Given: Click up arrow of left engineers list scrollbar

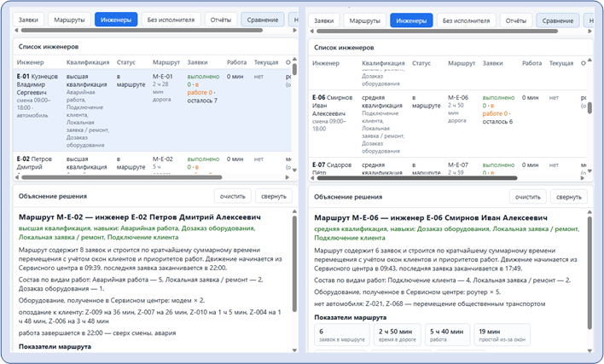Looking at the screenshot, I should pos(294,59).
